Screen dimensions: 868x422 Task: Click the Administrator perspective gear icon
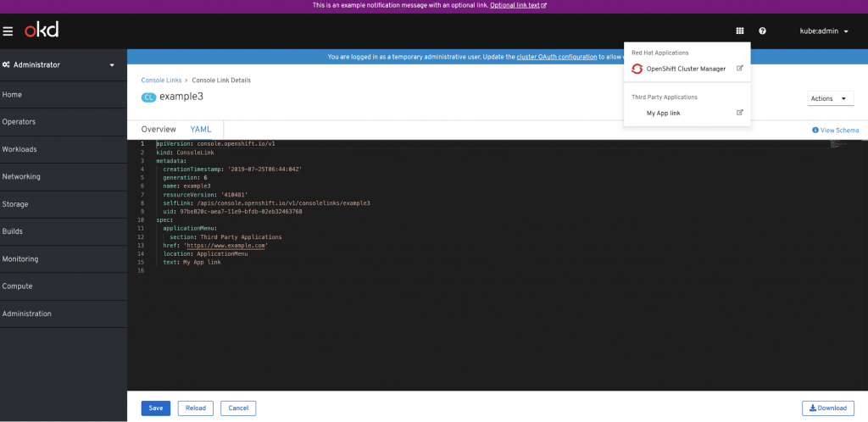pyautogui.click(x=6, y=65)
